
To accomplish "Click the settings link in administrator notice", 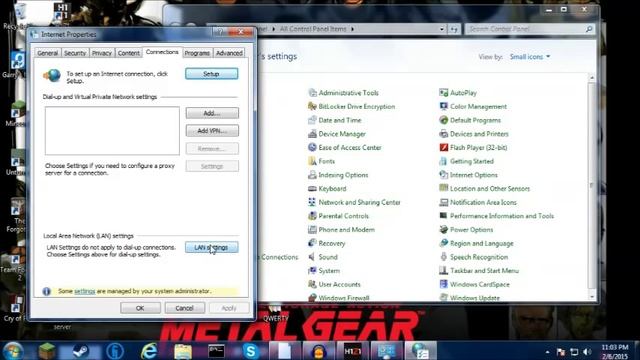I will click(x=84, y=291).
